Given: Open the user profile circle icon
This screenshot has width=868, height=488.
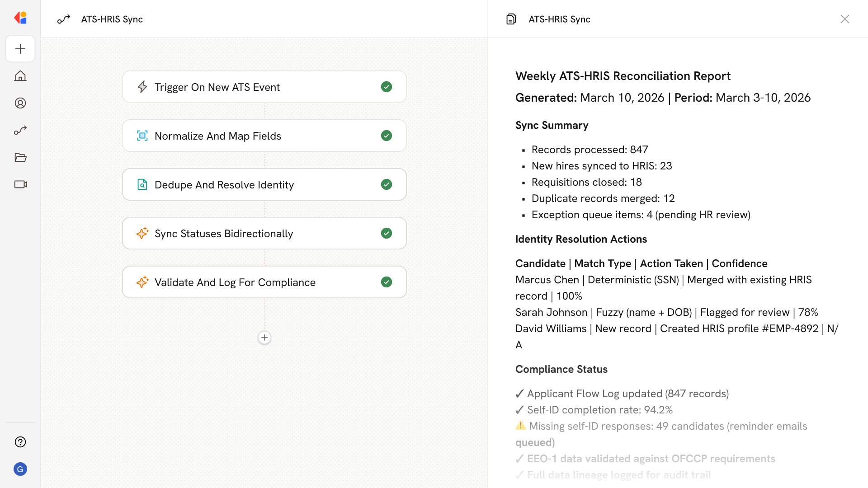Looking at the screenshot, I should pos(20,103).
